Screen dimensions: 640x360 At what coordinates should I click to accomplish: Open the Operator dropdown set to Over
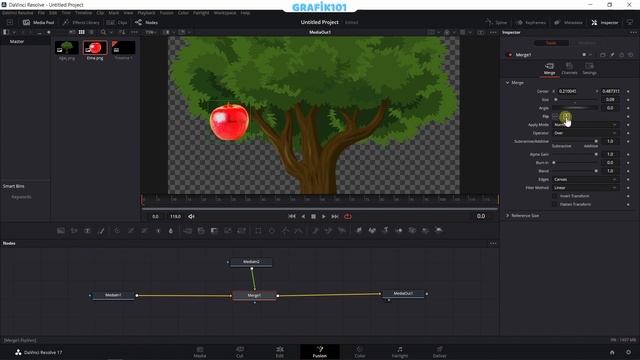[585, 133]
